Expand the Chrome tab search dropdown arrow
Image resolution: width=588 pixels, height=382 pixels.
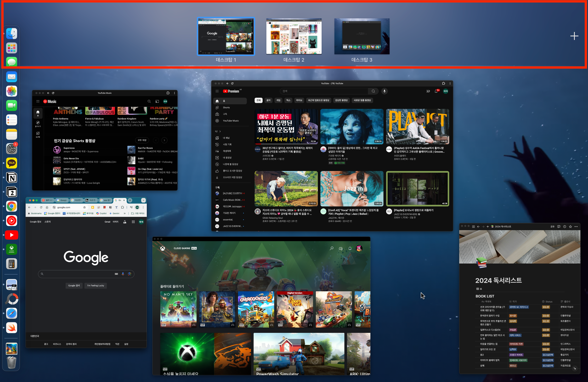pos(143,200)
